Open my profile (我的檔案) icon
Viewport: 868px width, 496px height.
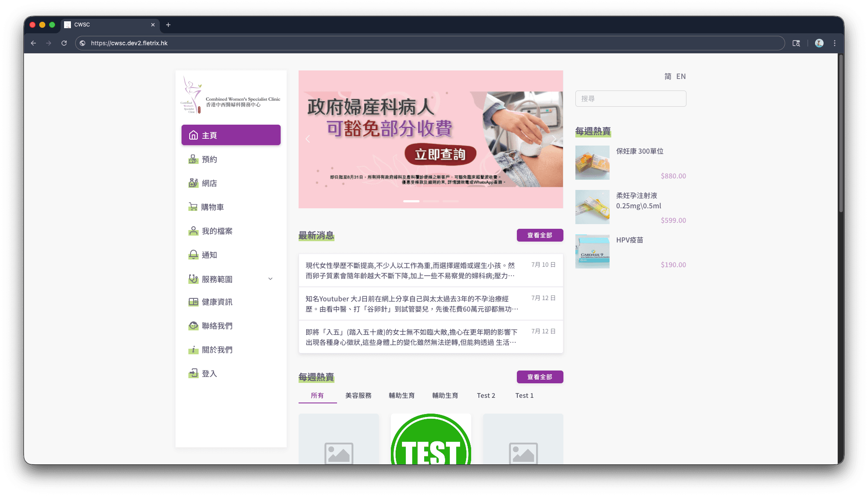click(194, 231)
